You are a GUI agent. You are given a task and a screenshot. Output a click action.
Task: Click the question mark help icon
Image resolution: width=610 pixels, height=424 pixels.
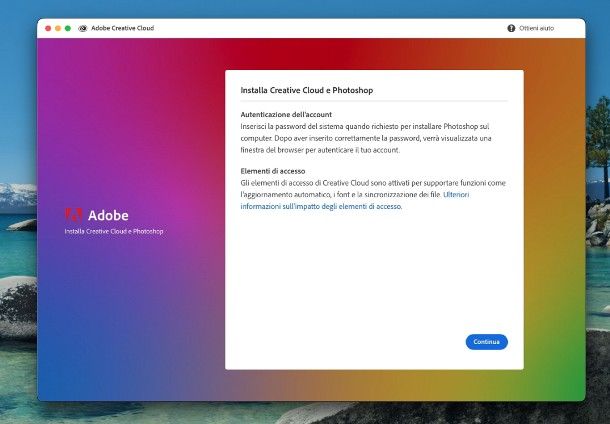click(x=511, y=28)
